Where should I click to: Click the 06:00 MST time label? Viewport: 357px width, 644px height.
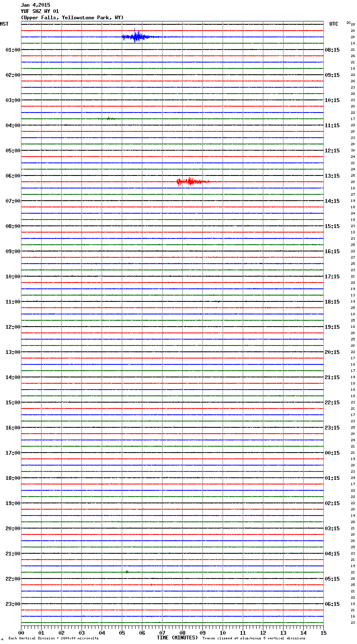click(13, 176)
